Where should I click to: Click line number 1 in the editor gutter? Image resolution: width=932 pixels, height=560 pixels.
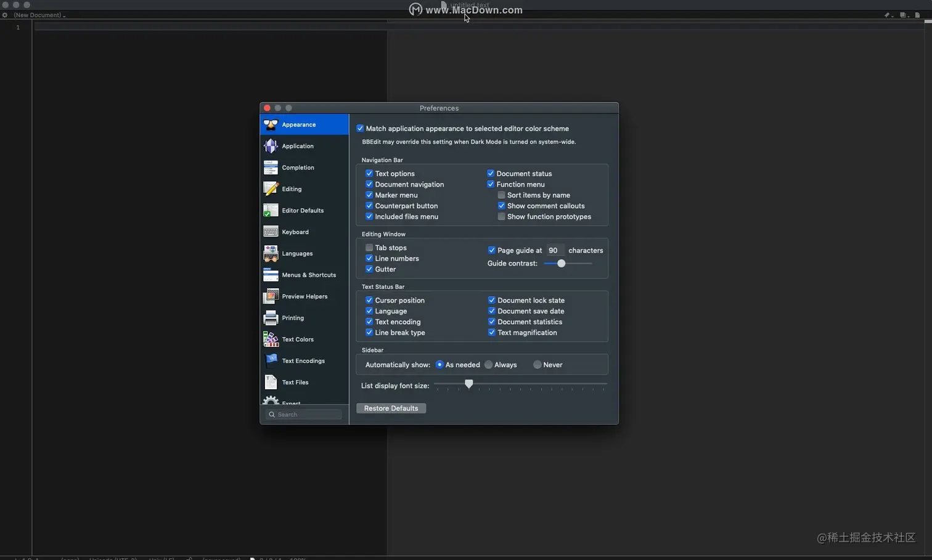[18, 27]
